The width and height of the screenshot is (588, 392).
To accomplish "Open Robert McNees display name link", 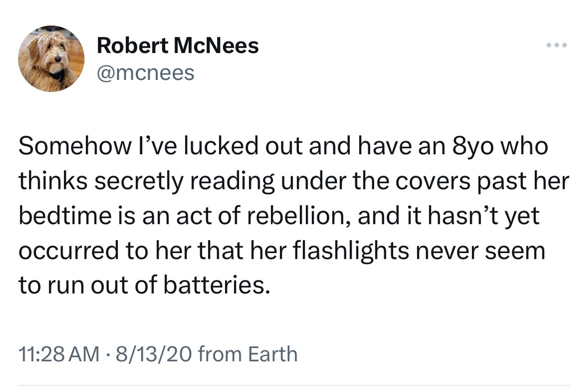I will [x=178, y=46].
